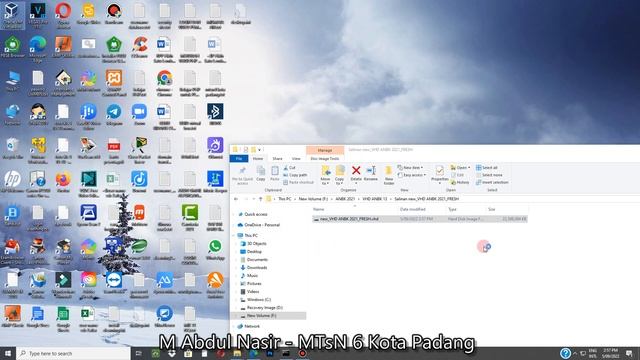Open the Easy access dropdown

tap(412, 175)
